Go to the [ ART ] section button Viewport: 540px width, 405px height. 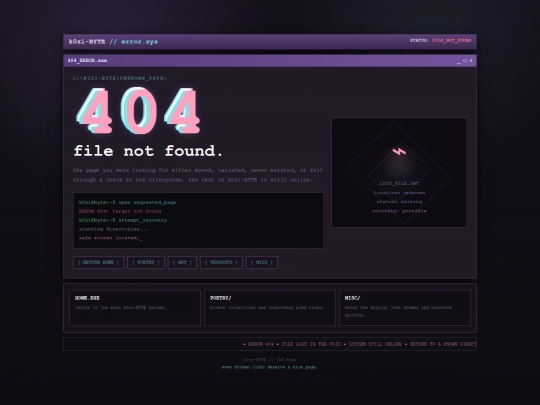pyautogui.click(x=182, y=262)
